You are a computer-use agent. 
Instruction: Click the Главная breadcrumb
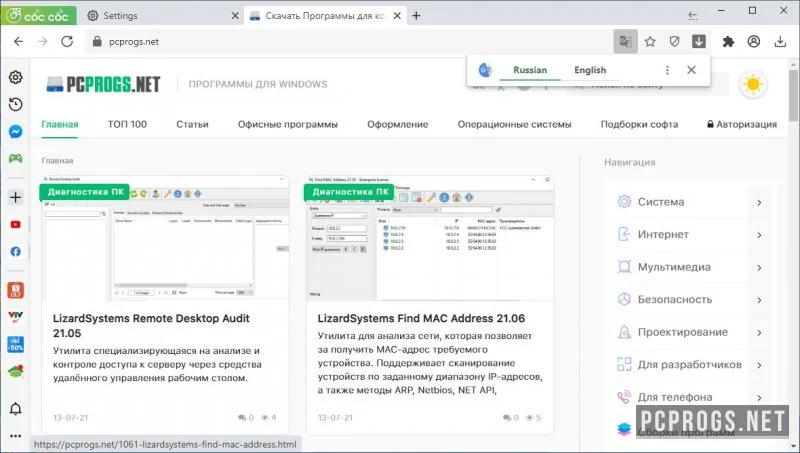click(x=57, y=161)
